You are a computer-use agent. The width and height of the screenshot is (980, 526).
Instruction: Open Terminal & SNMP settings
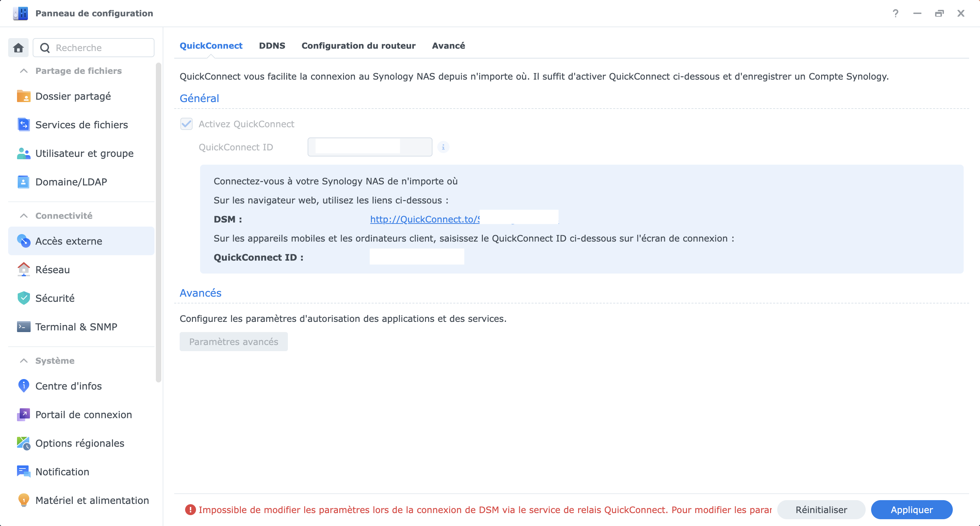point(76,327)
